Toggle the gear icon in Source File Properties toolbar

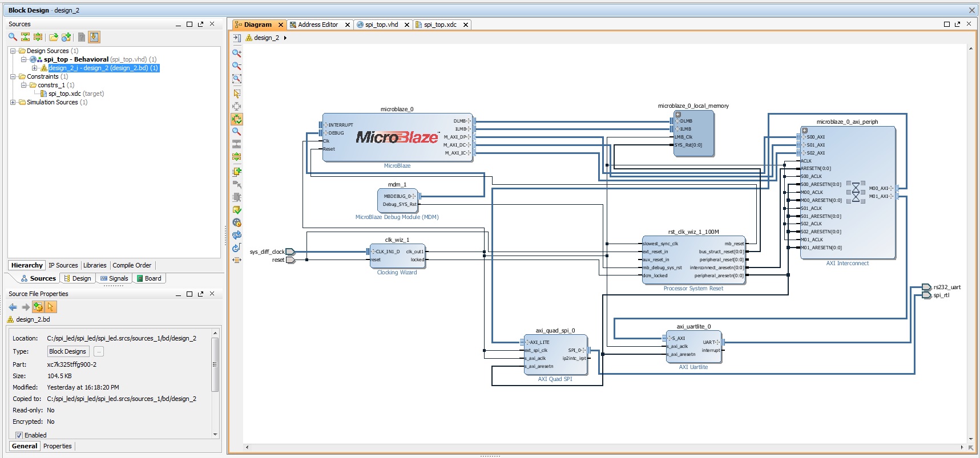(38, 307)
